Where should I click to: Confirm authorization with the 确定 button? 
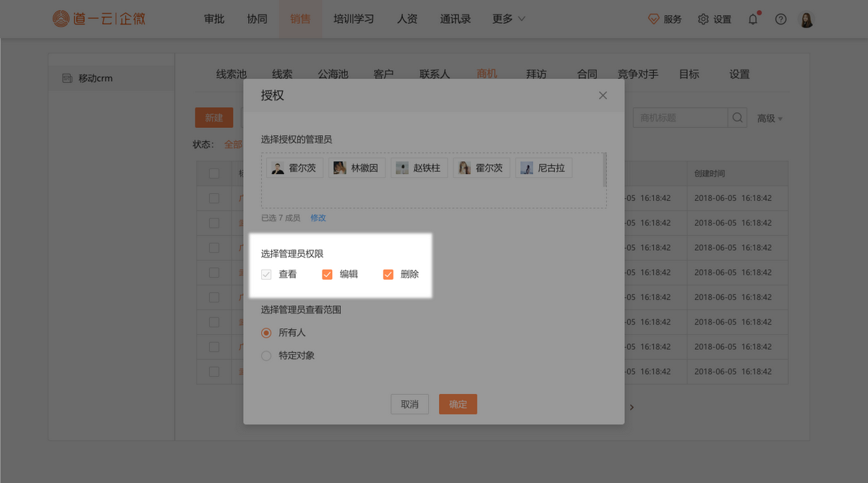[457, 404]
